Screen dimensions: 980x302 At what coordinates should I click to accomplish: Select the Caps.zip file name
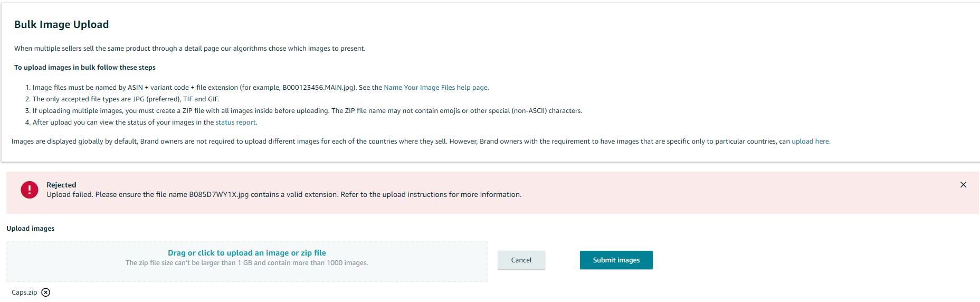(x=24, y=292)
